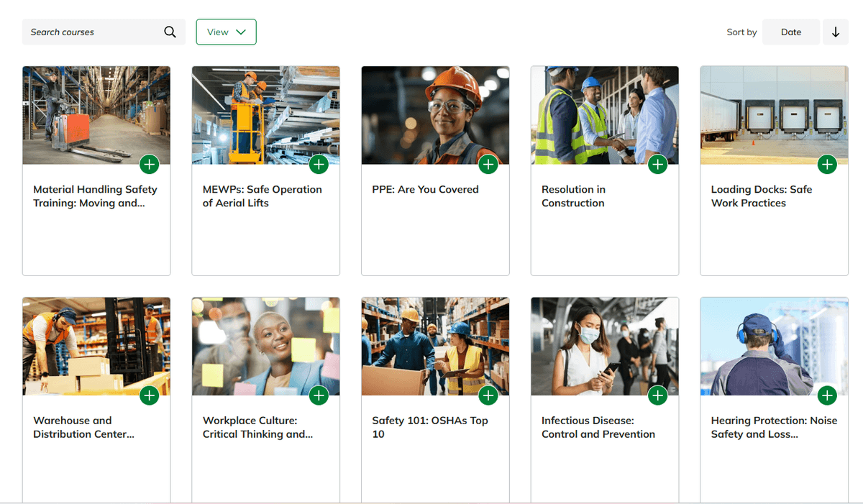The height and width of the screenshot is (504, 863).
Task: Add Warehouse and Distribution Center course
Action: (x=149, y=395)
